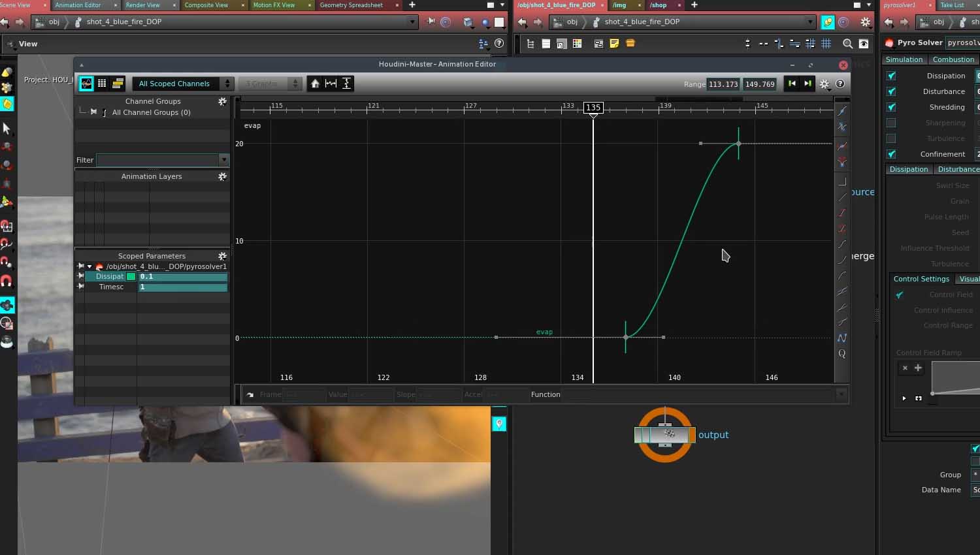Switch to table view in Animation Editor

[102, 84]
